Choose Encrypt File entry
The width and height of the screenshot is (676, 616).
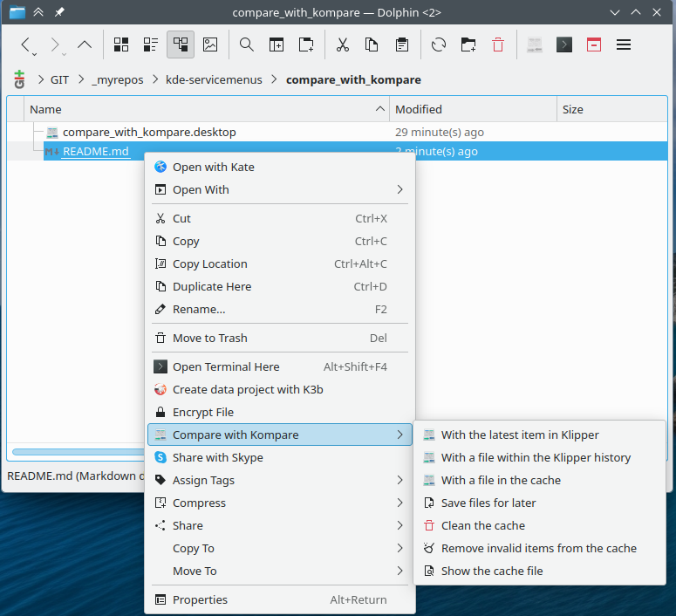click(x=279, y=413)
